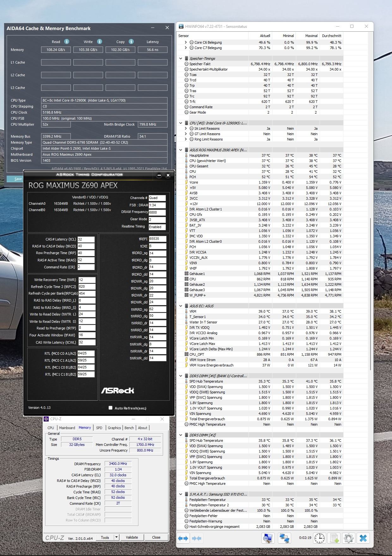This screenshot has width=392, height=556.
Task: Switch to Graphics tab in CPU-Z
Action: click(x=114, y=428)
